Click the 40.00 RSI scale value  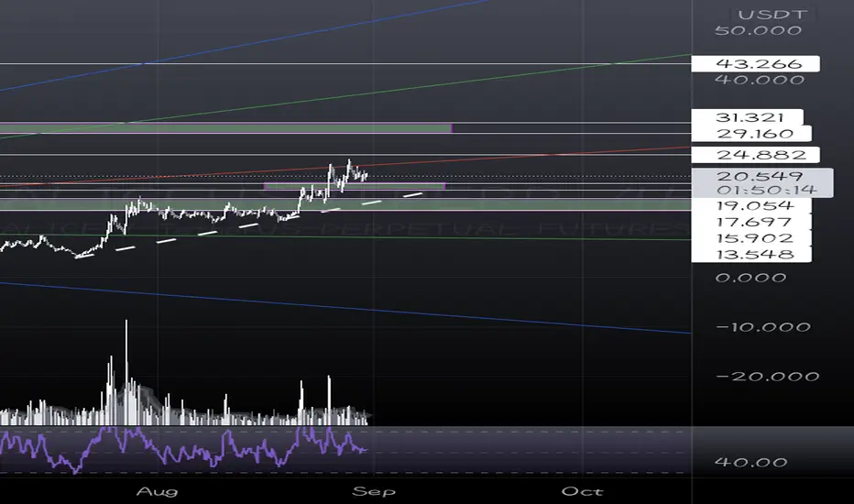coord(751,462)
